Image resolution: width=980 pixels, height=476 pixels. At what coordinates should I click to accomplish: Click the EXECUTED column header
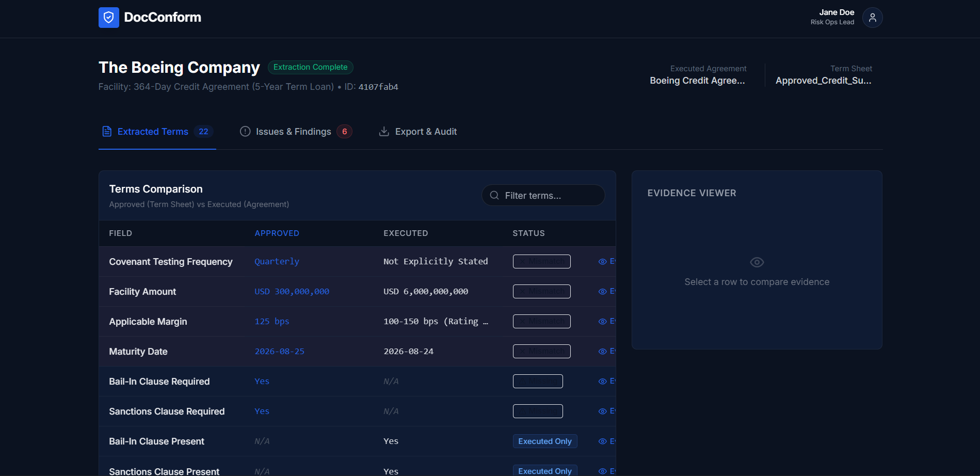tap(406, 233)
